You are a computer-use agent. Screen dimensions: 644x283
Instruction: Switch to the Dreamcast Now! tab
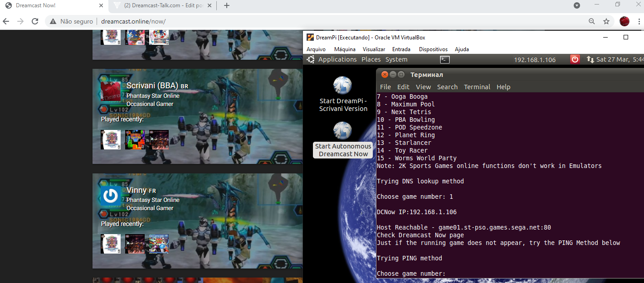(54, 5)
